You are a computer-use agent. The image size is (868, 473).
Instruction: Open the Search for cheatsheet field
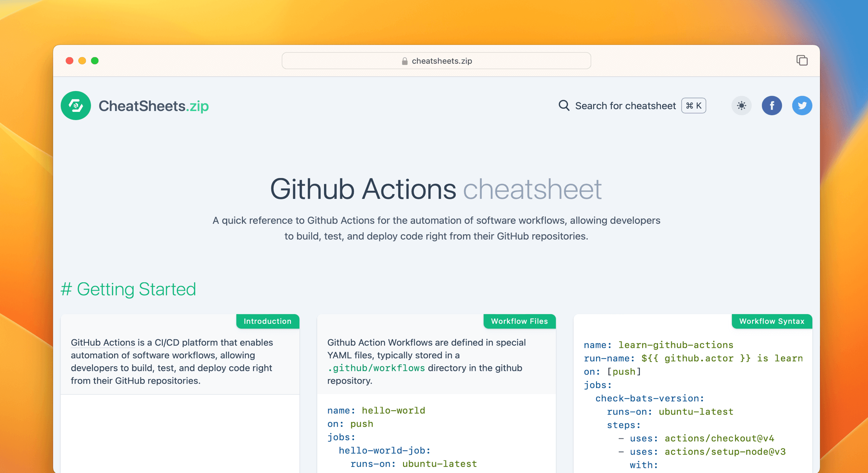(x=625, y=106)
